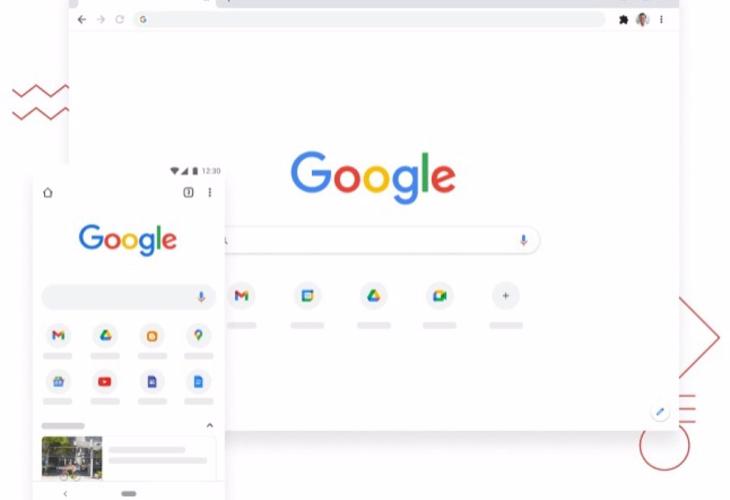This screenshot has height=500, width=730.
Task: Open the Extensions puzzle icon
Action: [x=623, y=20]
